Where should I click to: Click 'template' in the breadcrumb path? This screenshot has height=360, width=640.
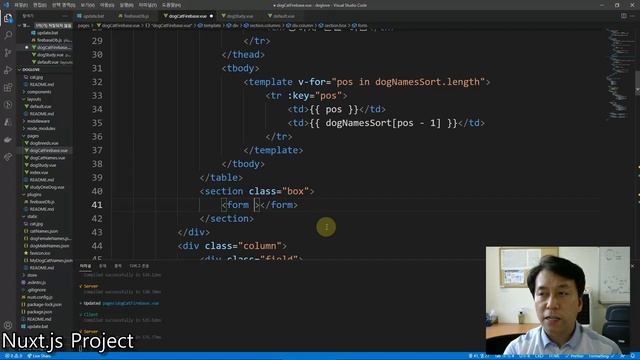pyautogui.click(x=212, y=26)
